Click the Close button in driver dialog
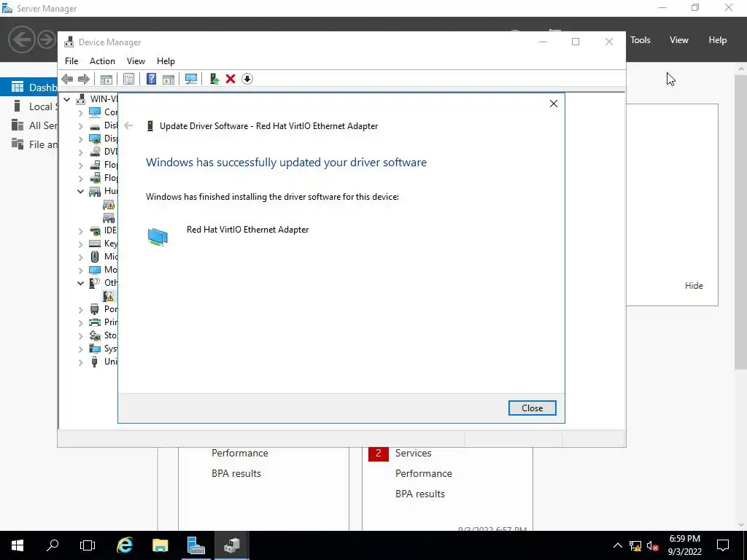This screenshot has width=747, height=560. click(x=532, y=408)
